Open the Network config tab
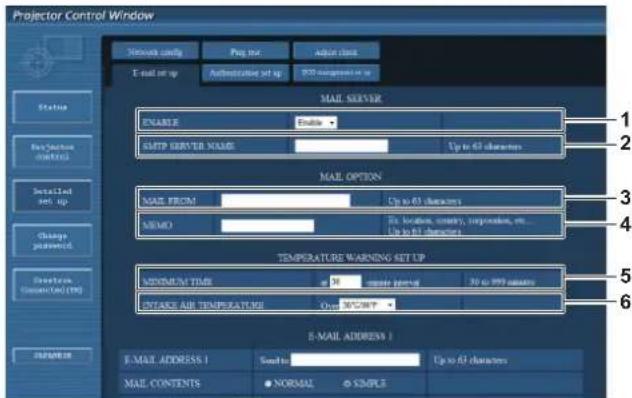The width and height of the screenshot is (632, 398). click(x=155, y=52)
